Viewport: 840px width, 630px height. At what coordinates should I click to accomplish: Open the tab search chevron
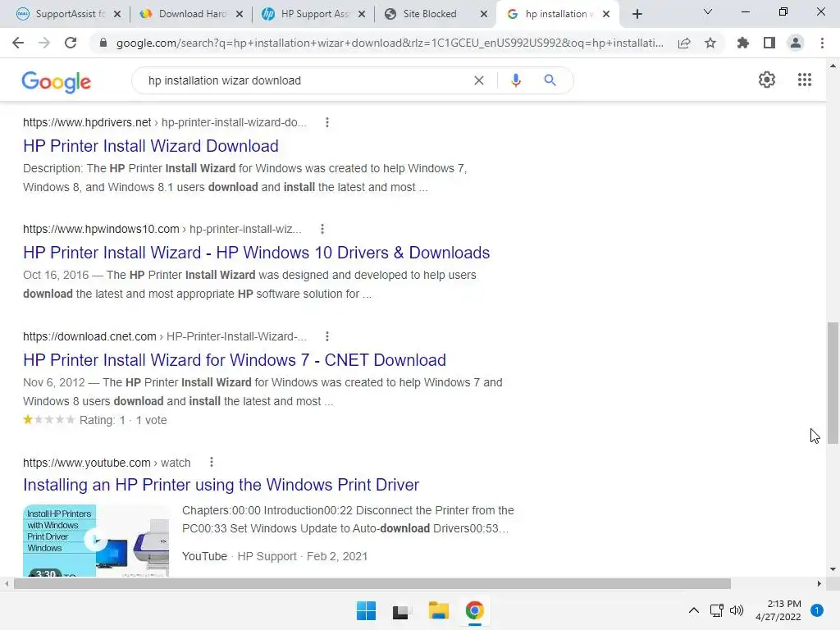(708, 11)
